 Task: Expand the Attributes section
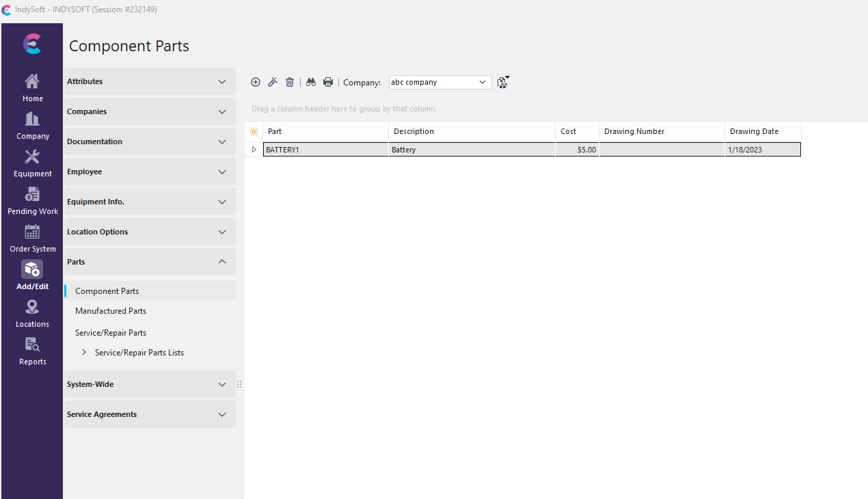coord(221,81)
